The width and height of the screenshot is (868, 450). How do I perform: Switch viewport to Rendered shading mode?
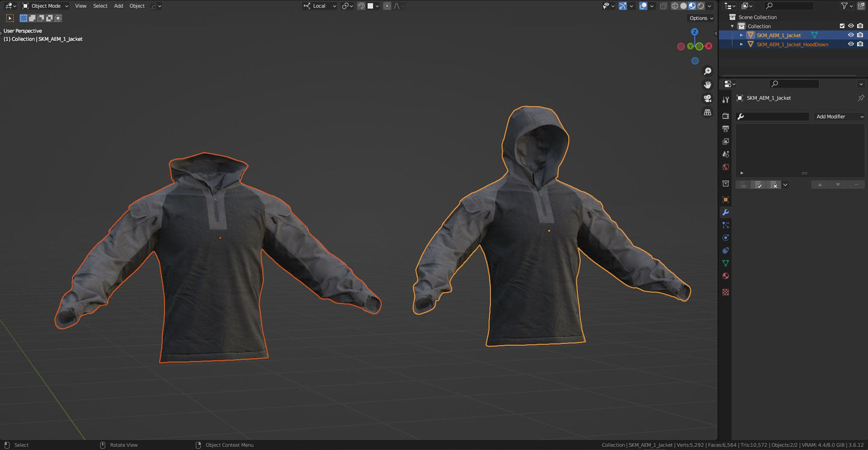click(701, 5)
